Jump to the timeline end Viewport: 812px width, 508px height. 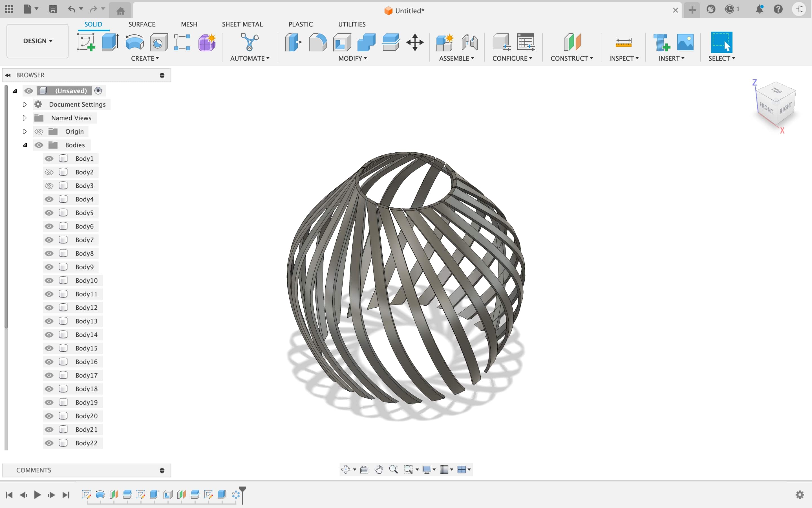66,494
